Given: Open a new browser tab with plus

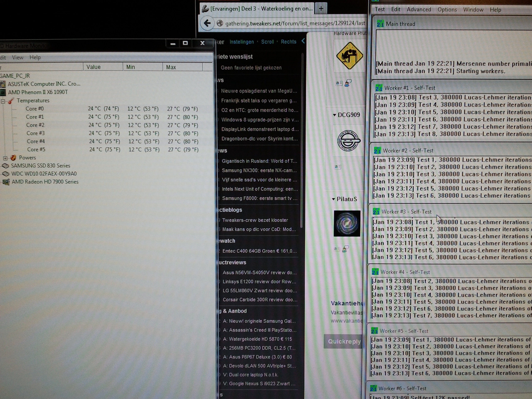Looking at the screenshot, I should (x=321, y=9).
